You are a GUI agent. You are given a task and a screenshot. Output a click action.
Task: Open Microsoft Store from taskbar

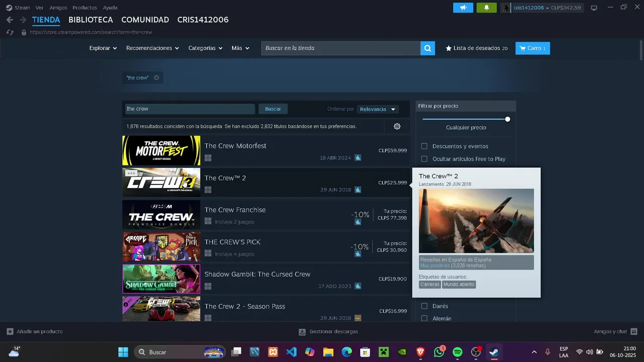pos(365,352)
